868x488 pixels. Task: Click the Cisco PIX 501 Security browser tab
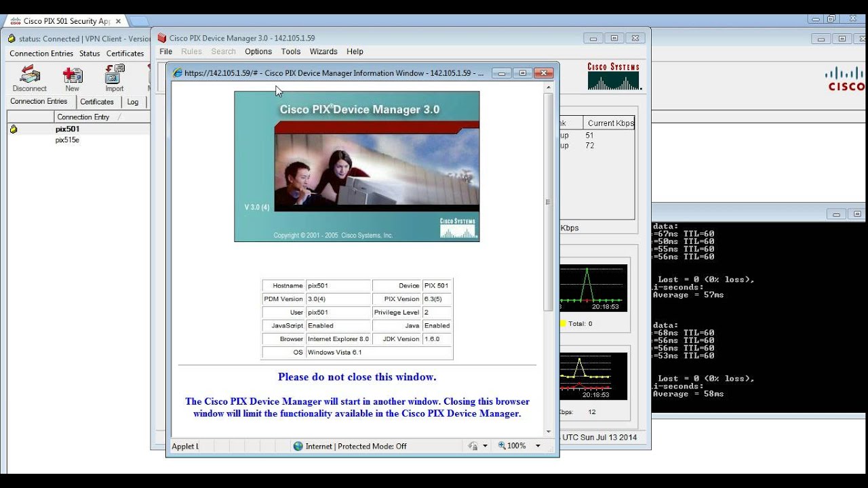pyautogui.click(x=65, y=21)
